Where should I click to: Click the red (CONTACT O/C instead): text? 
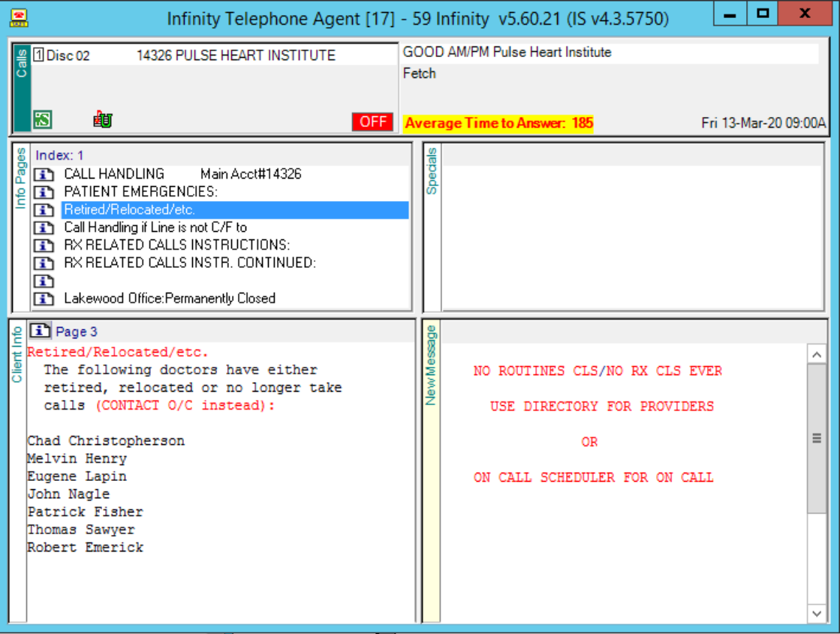185,405
